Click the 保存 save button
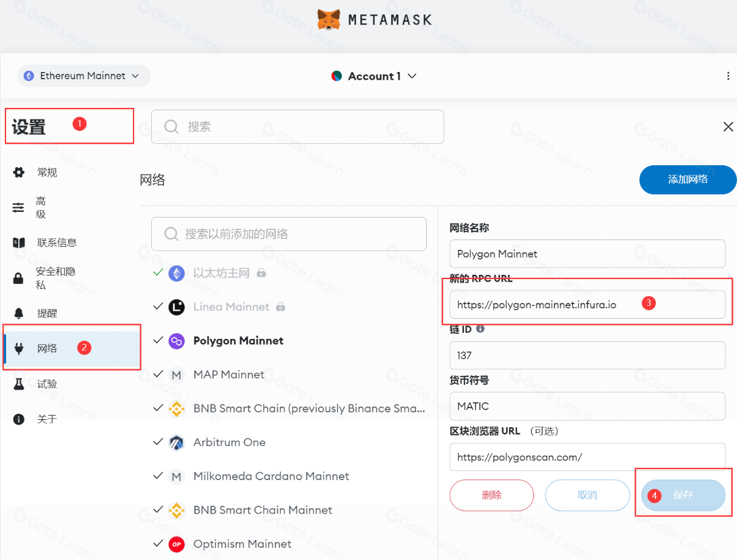Viewport: 737px width, 560px height. tap(683, 495)
